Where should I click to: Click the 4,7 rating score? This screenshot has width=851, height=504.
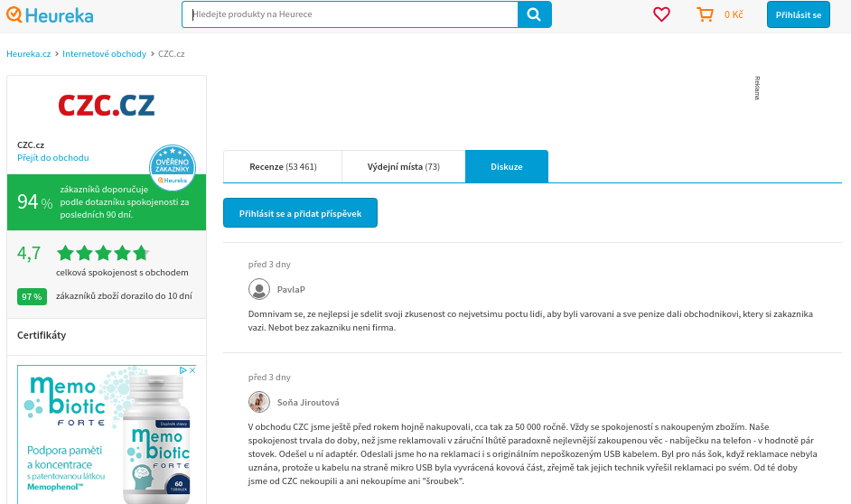click(x=29, y=253)
